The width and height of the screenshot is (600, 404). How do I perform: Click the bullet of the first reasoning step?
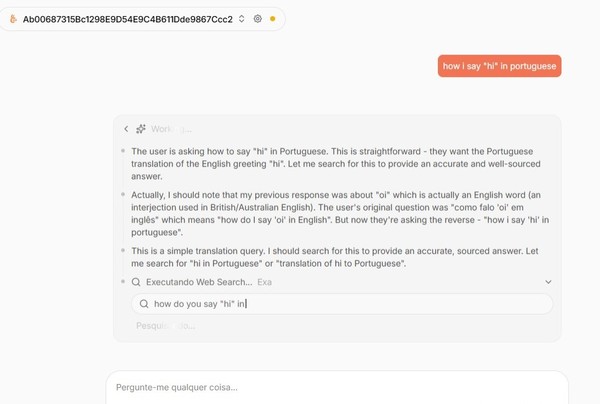[x=123, y=151]
